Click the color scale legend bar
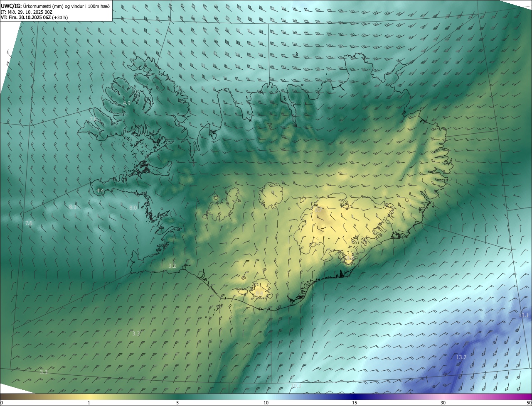 pos(266,396)
